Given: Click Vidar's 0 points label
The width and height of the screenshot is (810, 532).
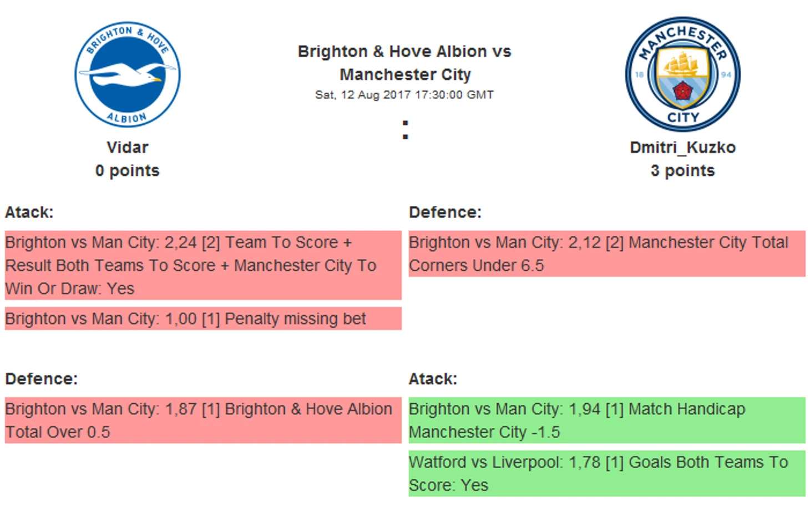Looking at the screenshot, I should [x=128, y=171].
